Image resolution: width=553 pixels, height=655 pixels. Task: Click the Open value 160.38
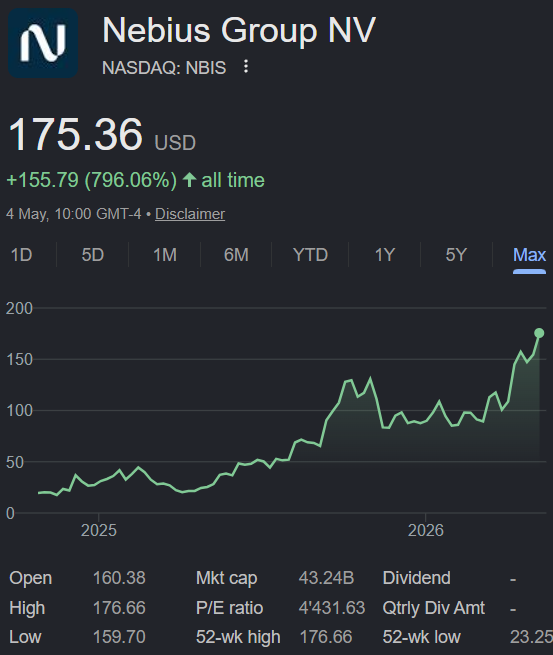tap(119, 578)
